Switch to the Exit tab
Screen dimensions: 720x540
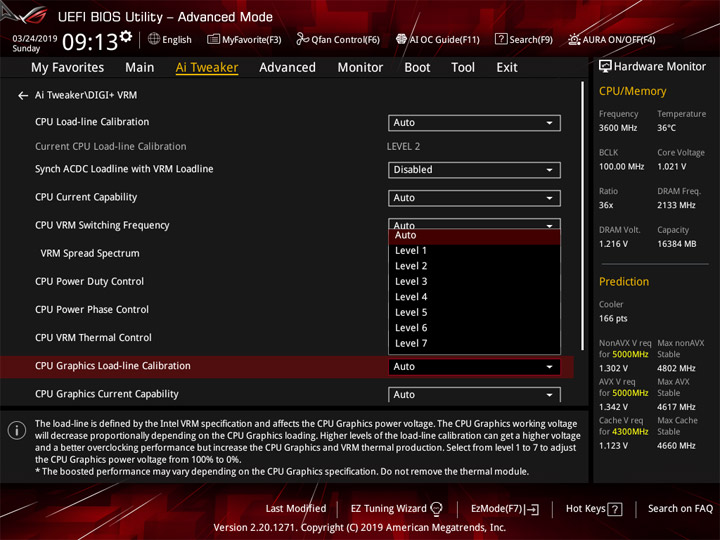pyautogui.click(x=506, y=68)
